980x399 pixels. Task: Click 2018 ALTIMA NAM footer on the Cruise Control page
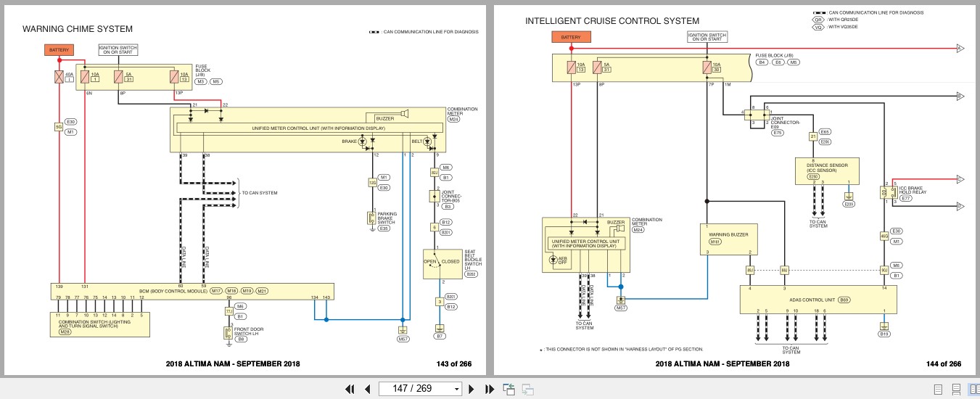722,364
